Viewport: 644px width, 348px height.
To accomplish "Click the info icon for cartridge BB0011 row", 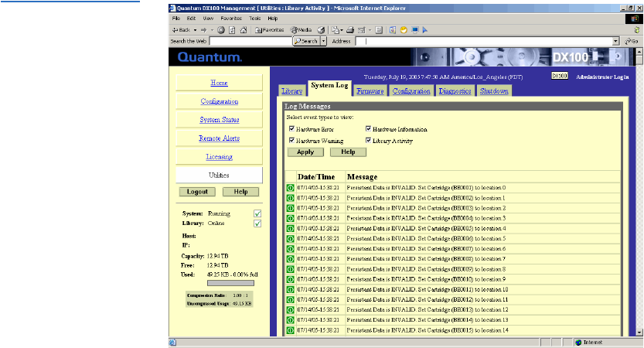I will pyautogui.click(x=291, y=290).
